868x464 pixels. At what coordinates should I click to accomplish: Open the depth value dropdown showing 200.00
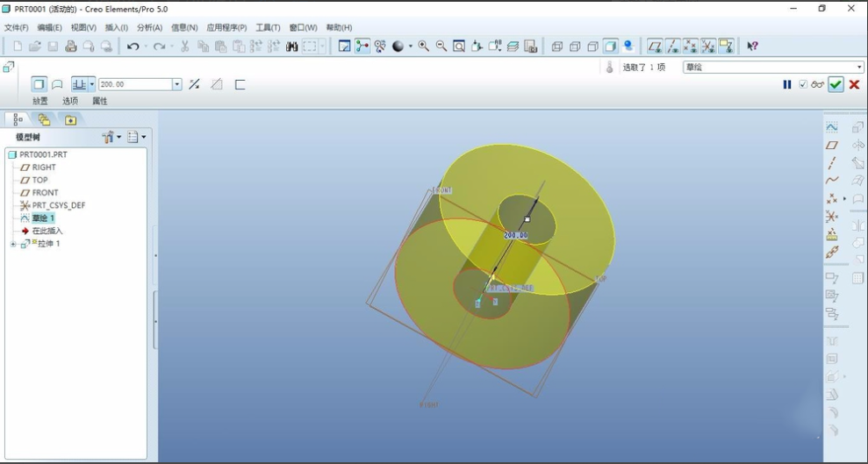pos(176,84)
